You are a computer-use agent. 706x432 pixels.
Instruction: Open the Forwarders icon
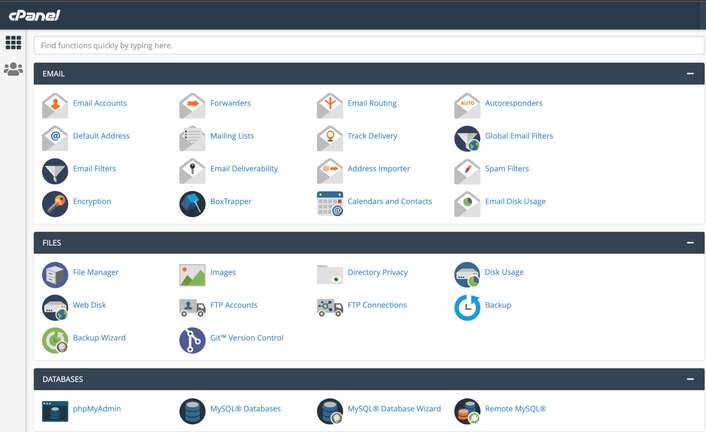192,105
